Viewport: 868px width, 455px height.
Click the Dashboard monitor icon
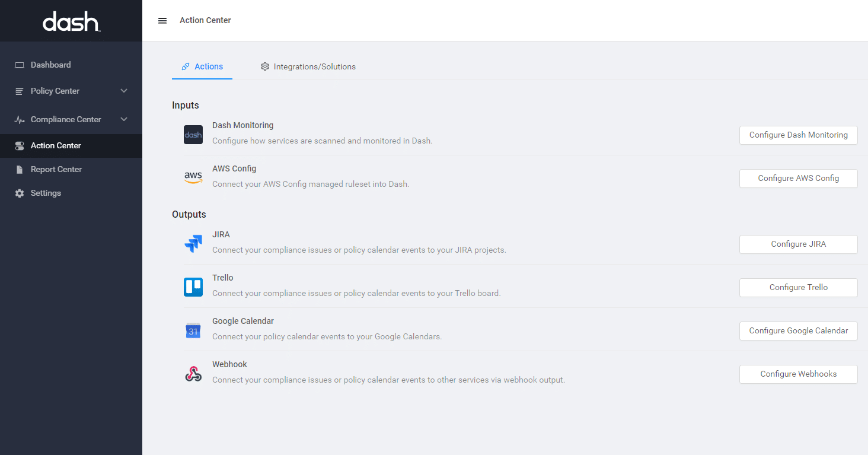click(x=20, y=65)
